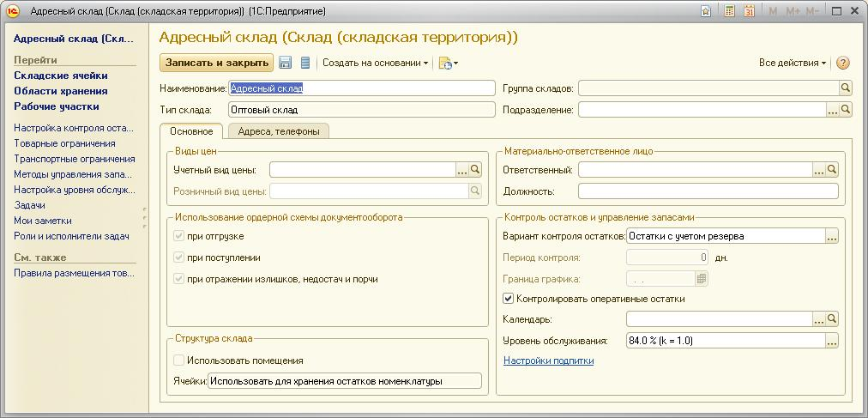Open Роли и исполнители задач link
Viewport: 868px width, 418px height.
(x=71, y=236)
